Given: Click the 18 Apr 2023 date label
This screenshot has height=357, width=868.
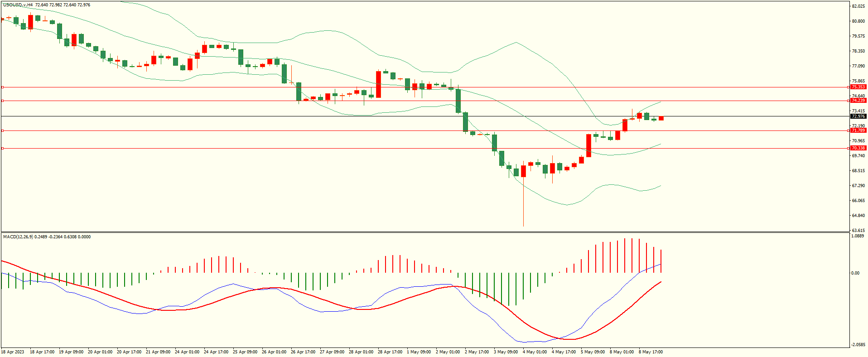Looking at the screenshot, I should point(13,352).
